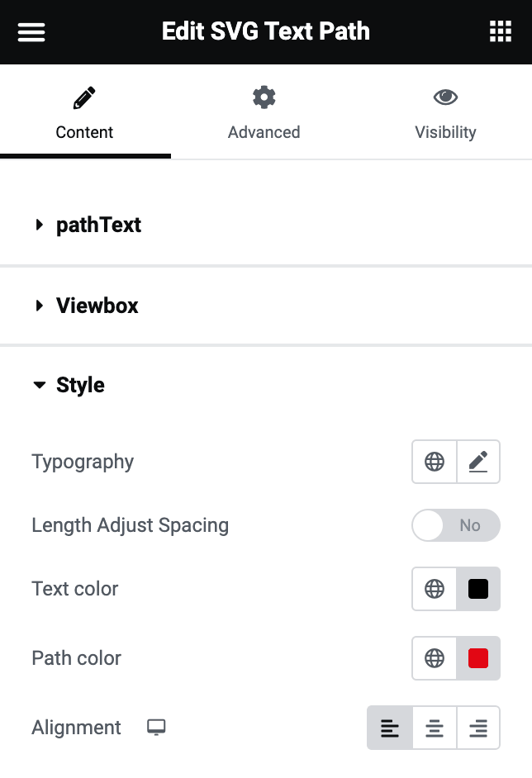The width and height of the screenshot is (532, 778).
Task: Switch to the Visibility tab
Action: [445, 115]
